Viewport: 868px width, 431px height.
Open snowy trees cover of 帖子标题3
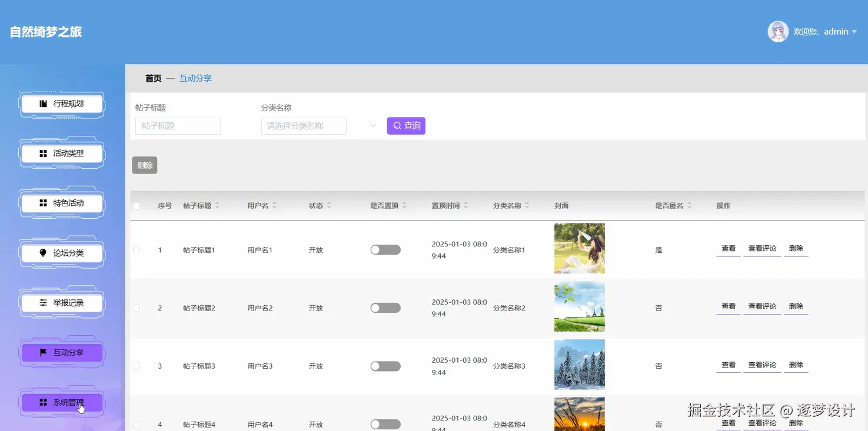pos(580,365)
